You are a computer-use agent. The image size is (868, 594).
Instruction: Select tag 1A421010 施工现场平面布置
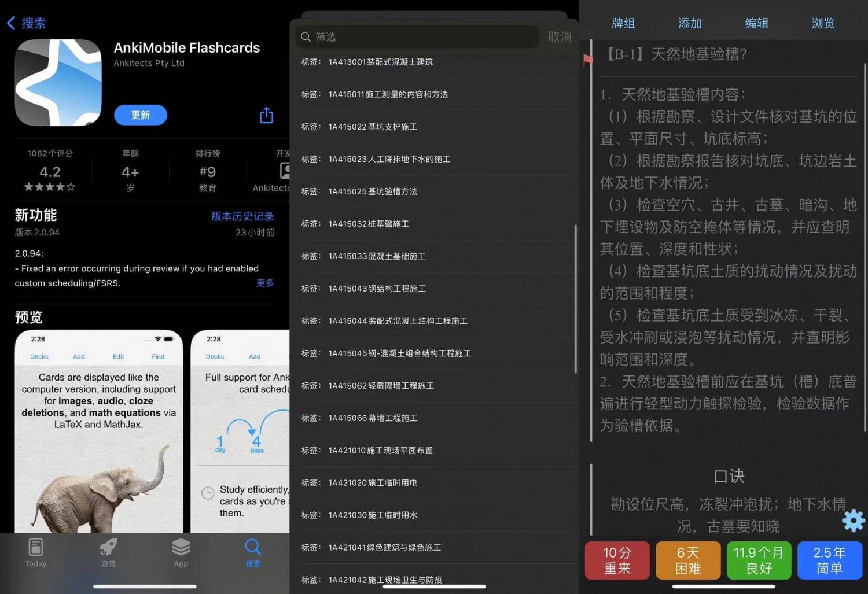[x=434, y=451]
